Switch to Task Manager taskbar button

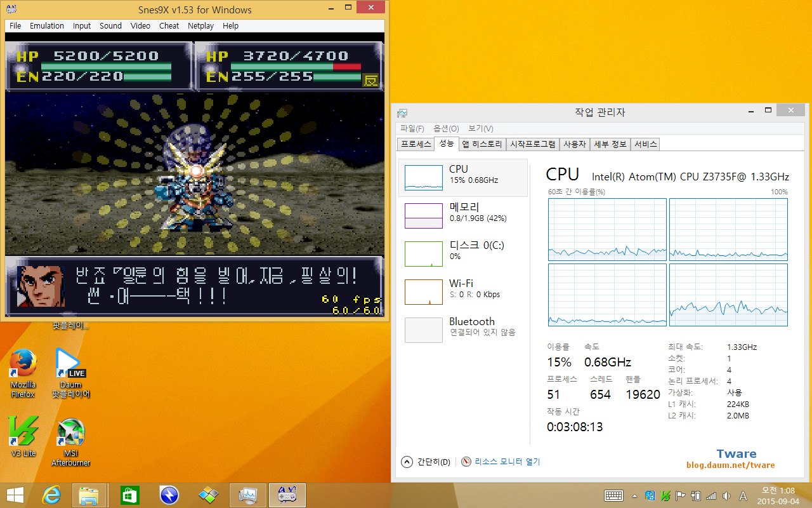(x=247, y=495)
